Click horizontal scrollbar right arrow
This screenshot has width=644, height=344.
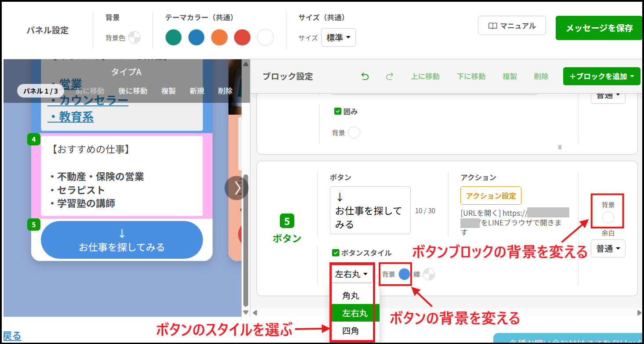pyautogui.click(x=639, y=313)
